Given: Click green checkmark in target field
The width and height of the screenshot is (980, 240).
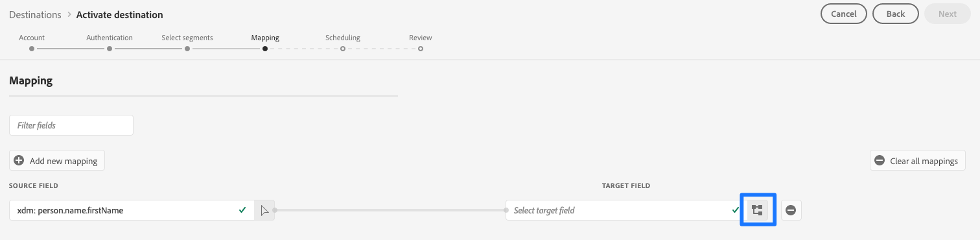Looking at the screenshot, I should (x=735, y=210).
